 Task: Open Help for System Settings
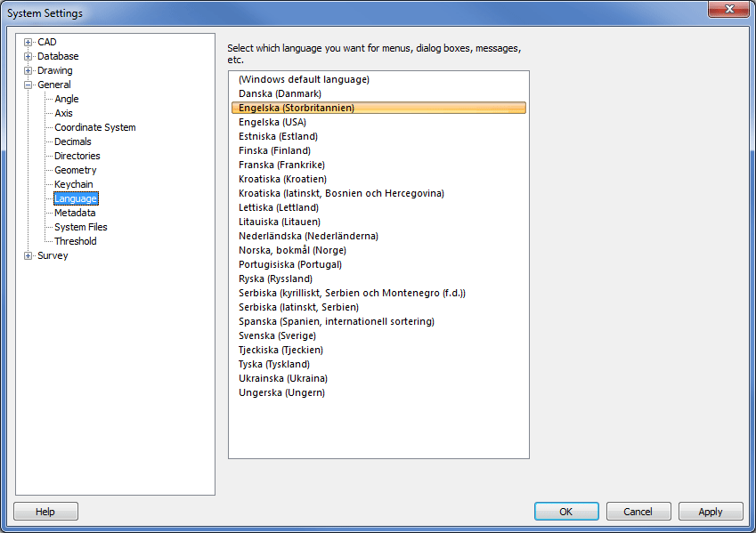[45, 512]
